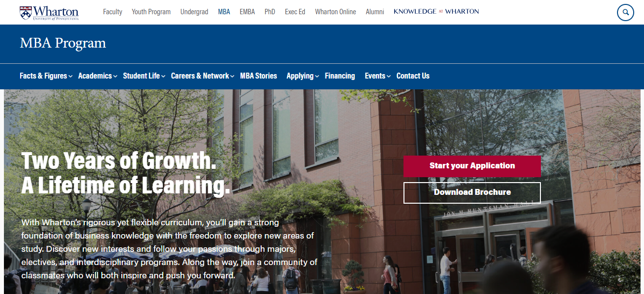Image resolution: width=644 pixels, height=294 pixels.
Task: Open the Facts & Figures menu
Action: point(43,76)
